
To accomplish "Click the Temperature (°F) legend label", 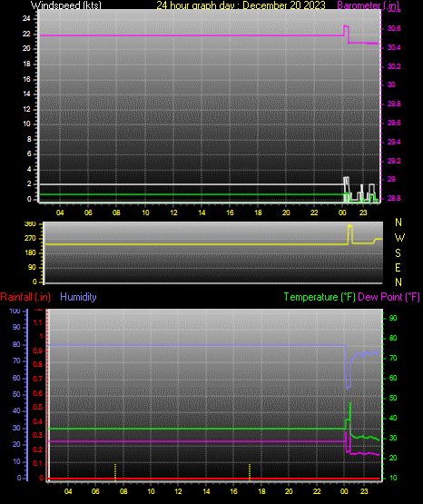I will 320,297.
